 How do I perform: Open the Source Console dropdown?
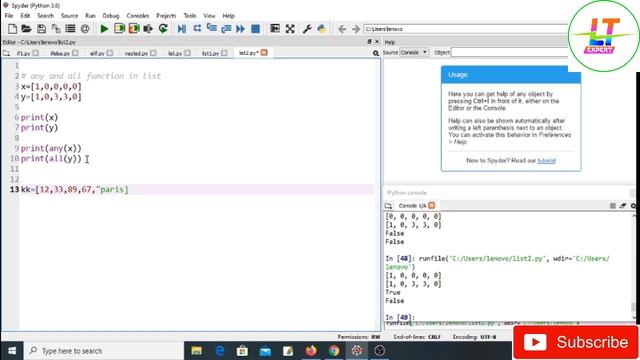(414, 53)
